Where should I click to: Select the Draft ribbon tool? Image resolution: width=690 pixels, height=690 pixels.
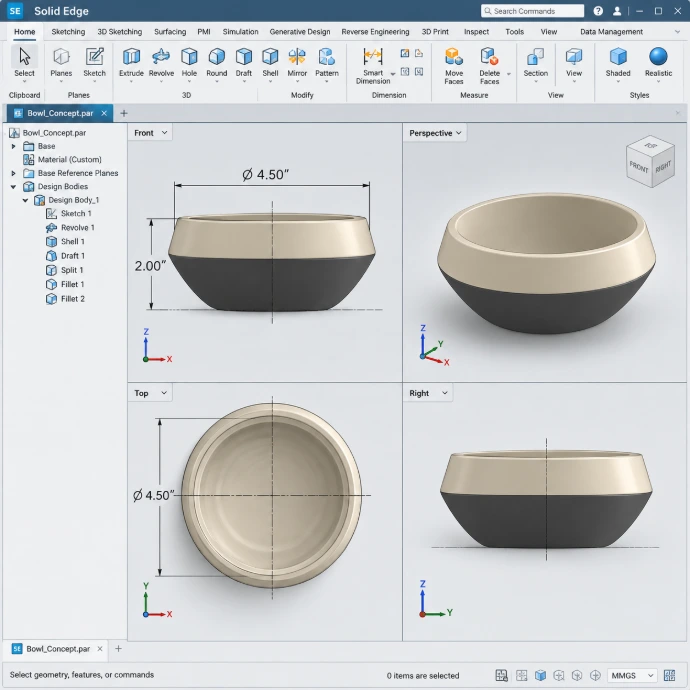pyautogui.click(x=243, y=63)
